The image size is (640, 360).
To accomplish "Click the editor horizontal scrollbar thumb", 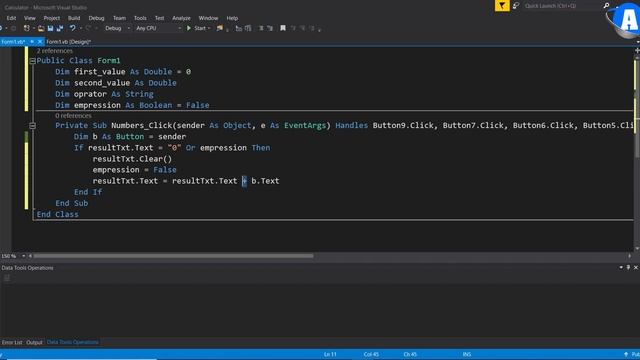I will [173, 256].
